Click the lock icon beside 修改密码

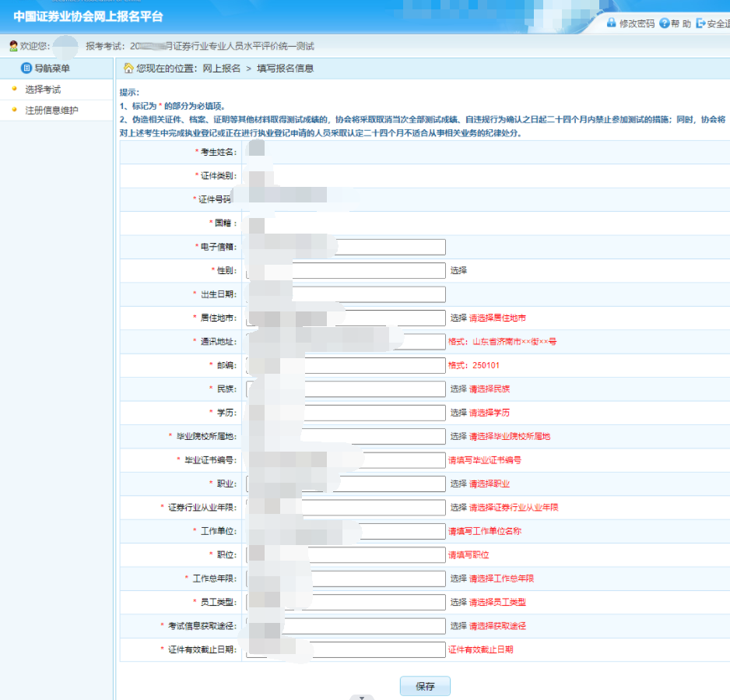(612, 23)
